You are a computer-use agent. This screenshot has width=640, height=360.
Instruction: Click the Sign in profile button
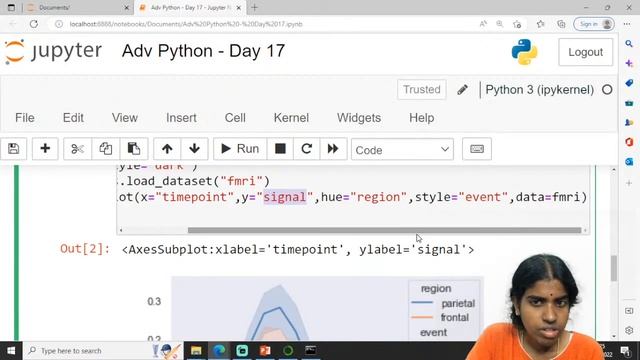coord(594,24)
